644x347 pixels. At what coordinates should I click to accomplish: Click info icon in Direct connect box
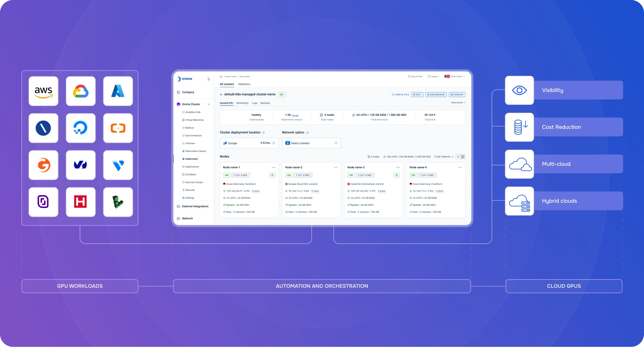tap(336, 143)
